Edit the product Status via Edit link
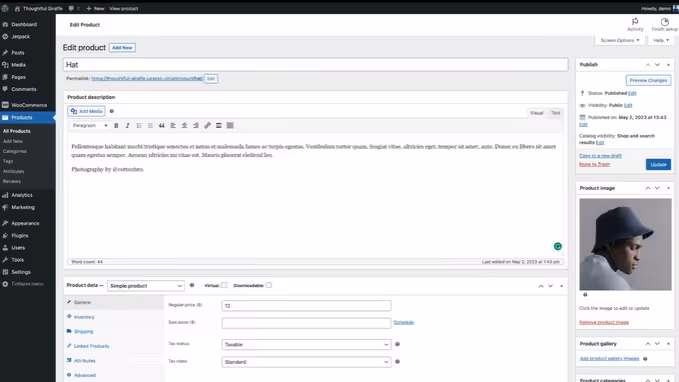Viewport: 679px width, 382px height. [x=632, y=93]
